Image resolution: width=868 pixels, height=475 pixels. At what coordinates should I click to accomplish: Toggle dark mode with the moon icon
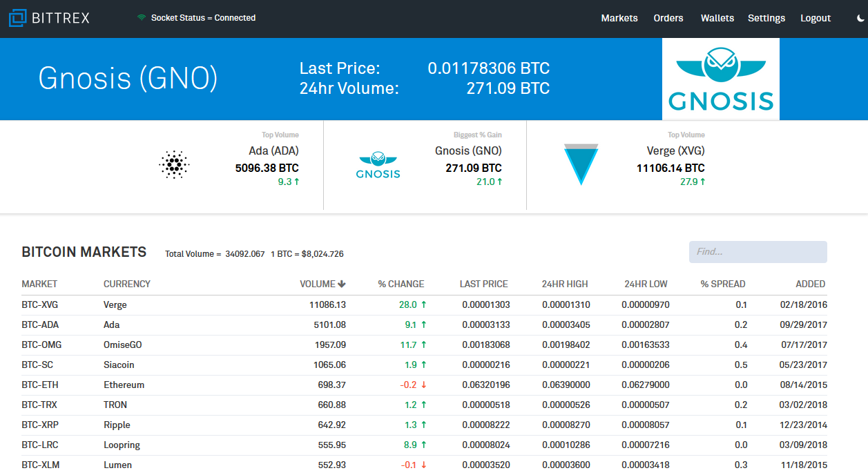[x=860, y=19]
